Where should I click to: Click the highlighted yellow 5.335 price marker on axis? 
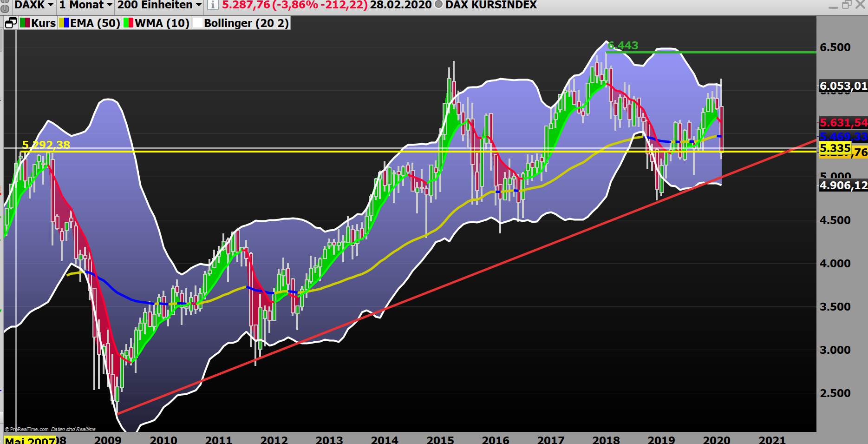coord(834,148)
